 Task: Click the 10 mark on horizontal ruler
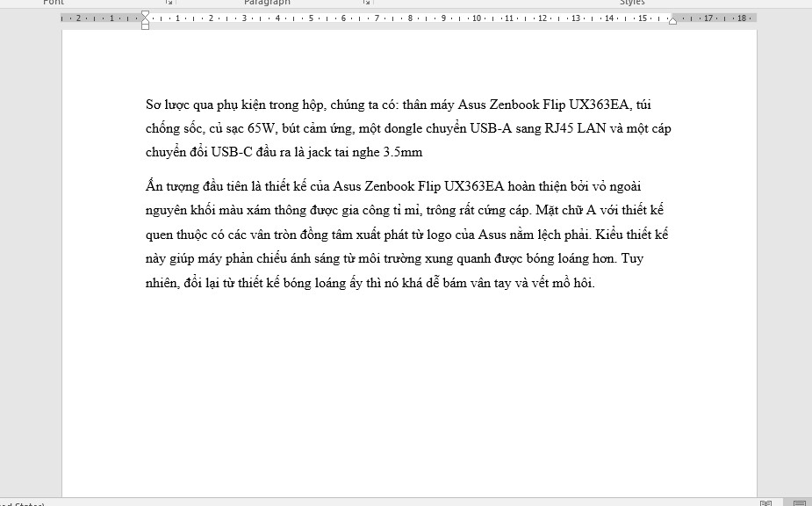pyautogui.click(x=477, y=18)
